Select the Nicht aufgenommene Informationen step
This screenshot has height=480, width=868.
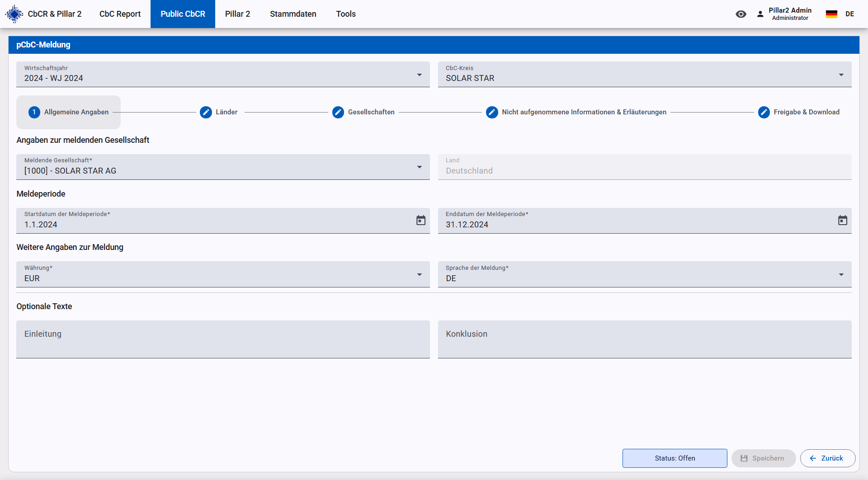click(583, 112)
